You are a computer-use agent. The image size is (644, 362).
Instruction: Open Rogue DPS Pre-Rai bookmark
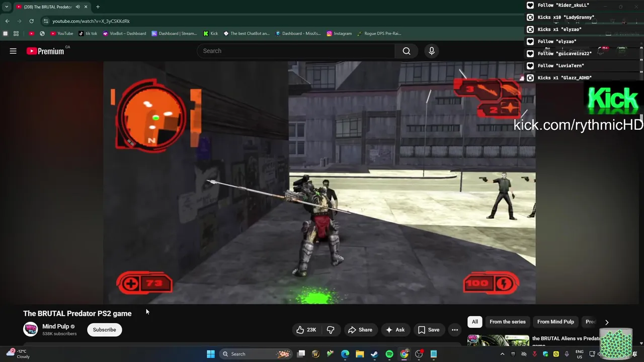[x=379, y=34]
